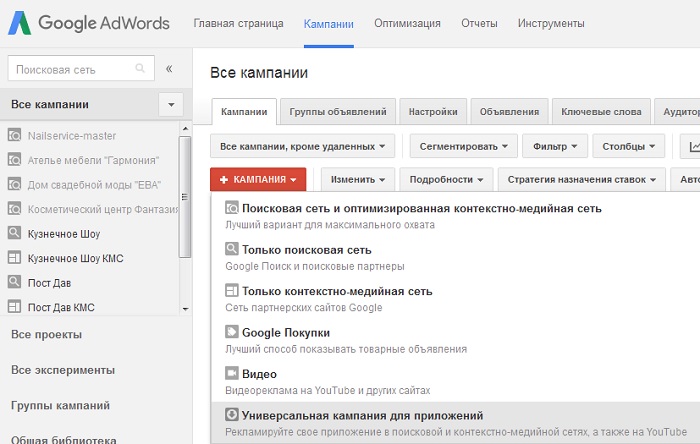
Task: Open the Столбцы dropdown
Action: point(629,146)
